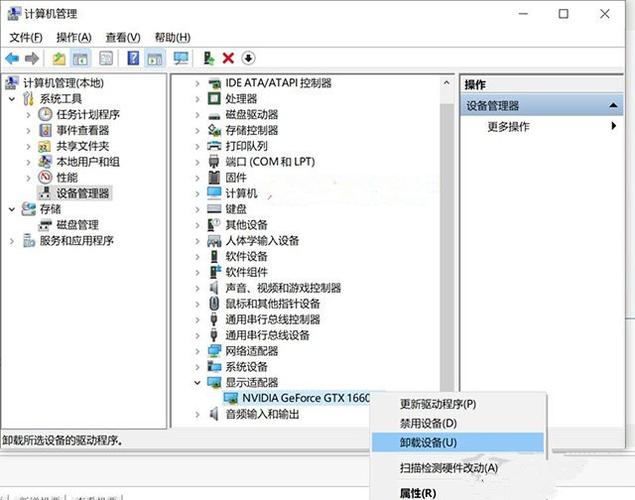The width and height of the screenshot is (635, 500).
Task: Click the Update driver toolbar icon
Action: click(x=209, y=58)
